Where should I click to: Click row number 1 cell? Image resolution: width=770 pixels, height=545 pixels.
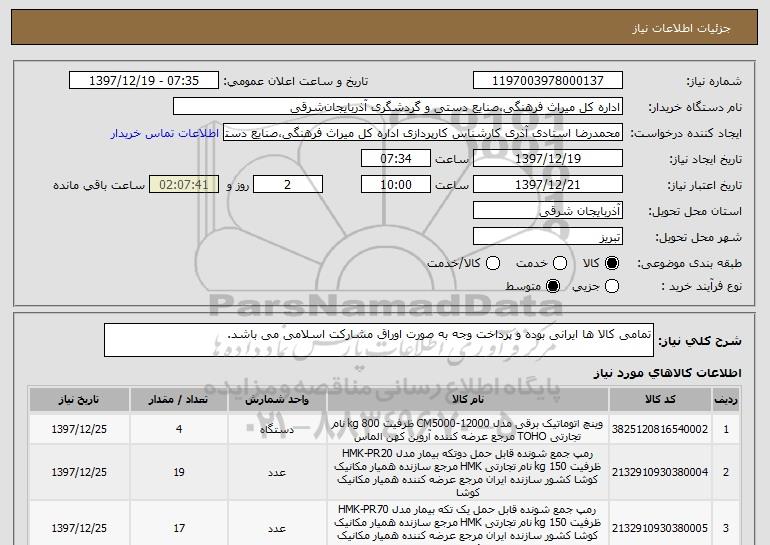click(726, 430)
